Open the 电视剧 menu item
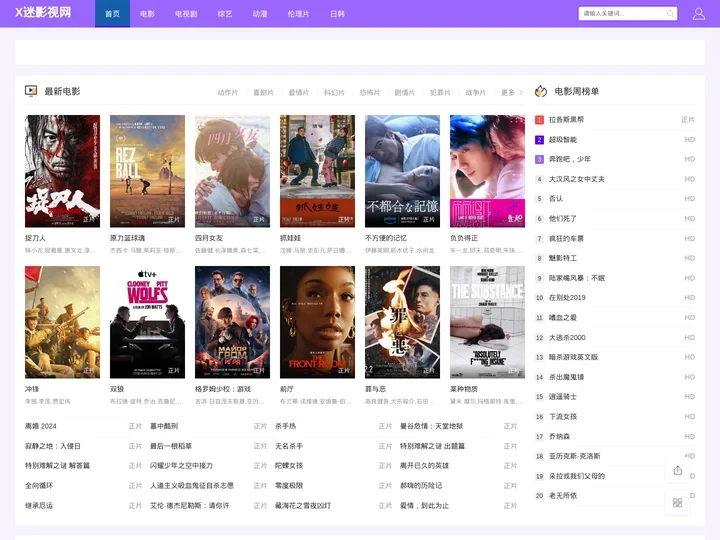The image size is (720, 540). tap(186, 14)
